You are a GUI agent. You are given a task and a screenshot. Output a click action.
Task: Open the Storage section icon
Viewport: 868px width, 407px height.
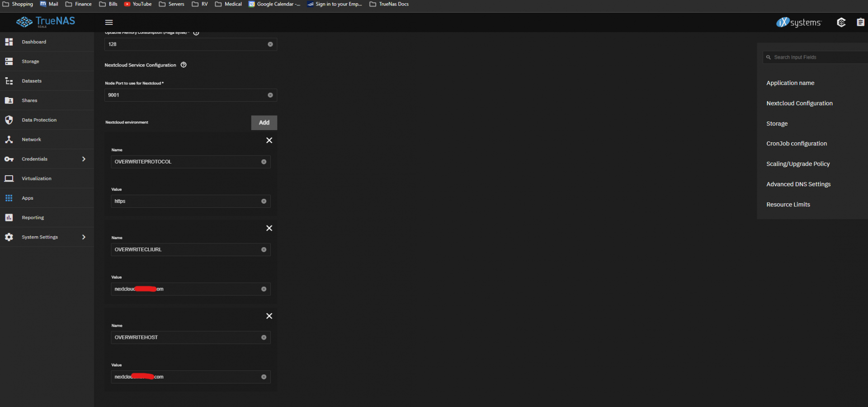point(9,61)
